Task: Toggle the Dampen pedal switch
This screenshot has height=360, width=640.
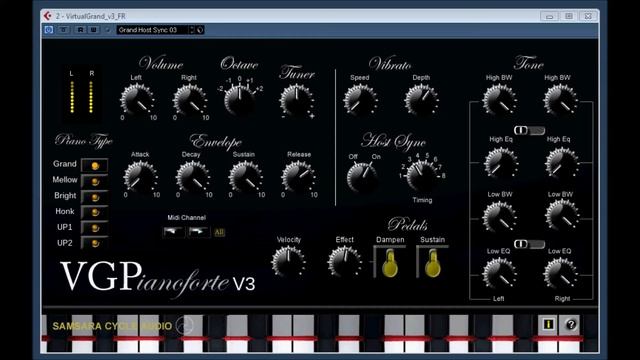Action: click(x=390, y=263)
